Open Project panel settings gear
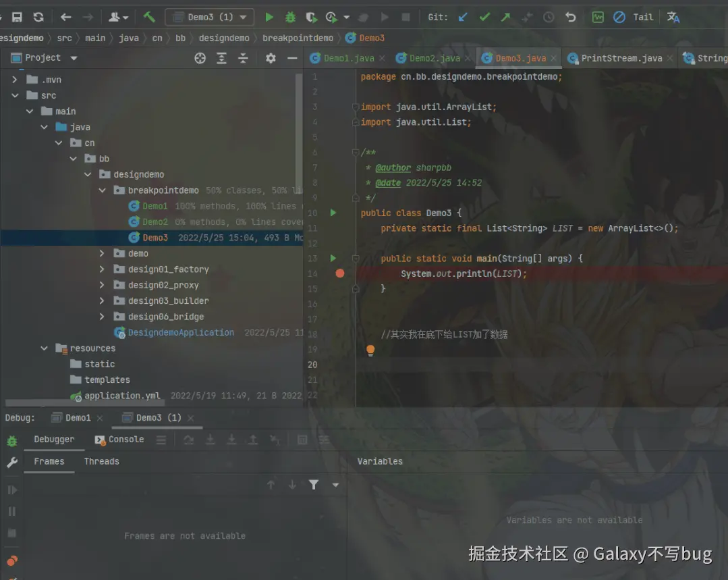Screen dimensions: 728x580 point(271,58)
